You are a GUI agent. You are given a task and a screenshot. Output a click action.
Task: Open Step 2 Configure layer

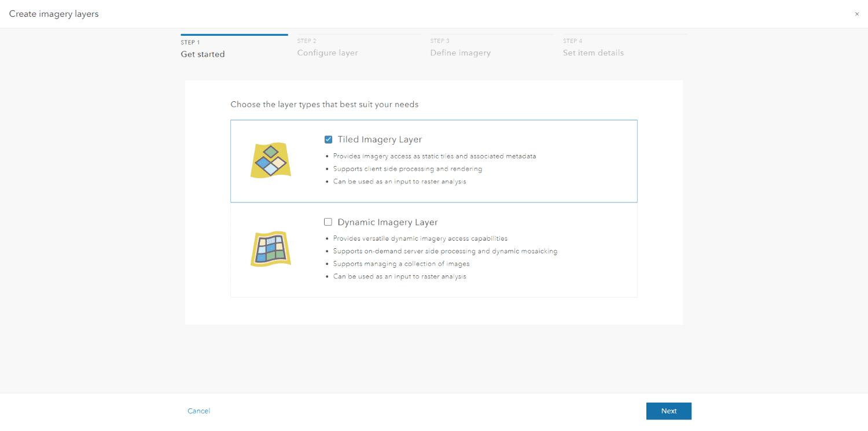(327, 52)
